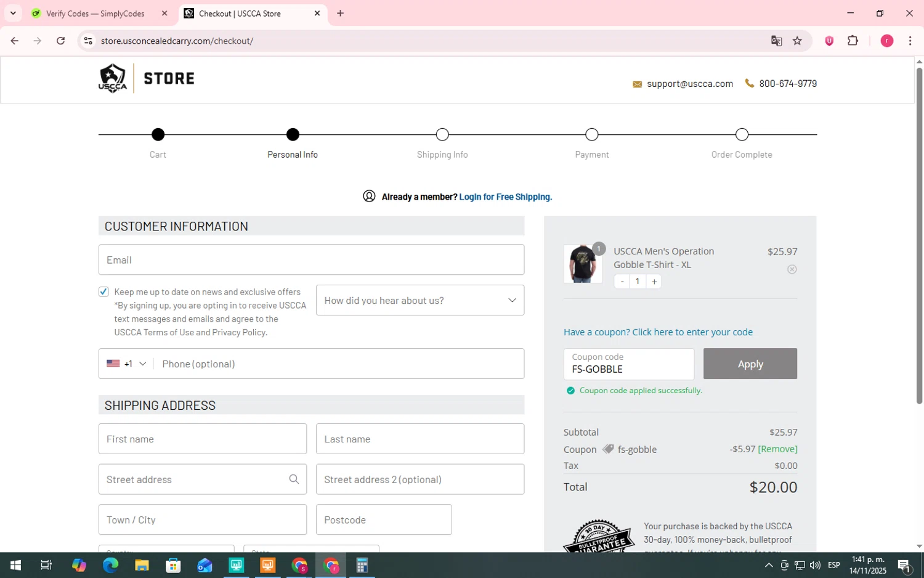Open Chrome three-dot menu
Viewport: 924px width, 578px height.
[910, 41]
